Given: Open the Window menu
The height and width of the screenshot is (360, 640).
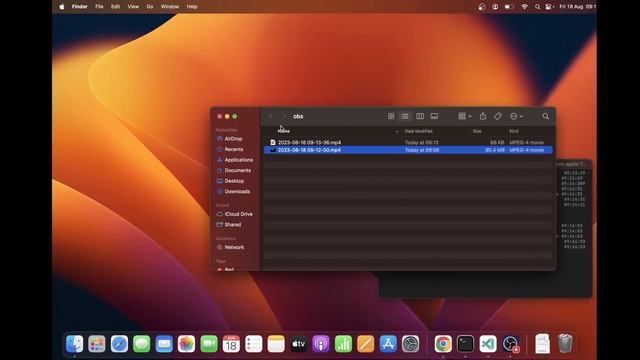Looking at the screenshot, I should (x=170, y=7).
